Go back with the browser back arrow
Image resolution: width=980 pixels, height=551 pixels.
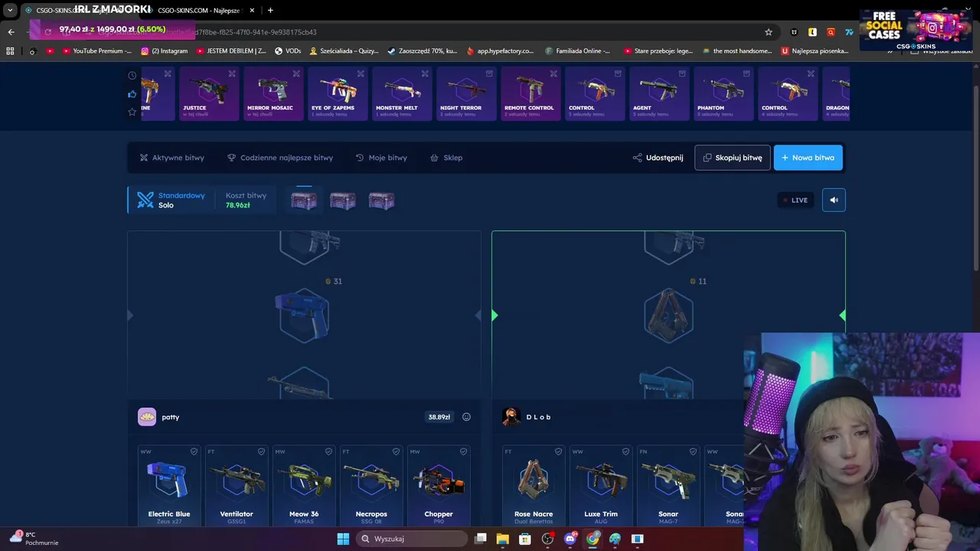tap(11, 32)
